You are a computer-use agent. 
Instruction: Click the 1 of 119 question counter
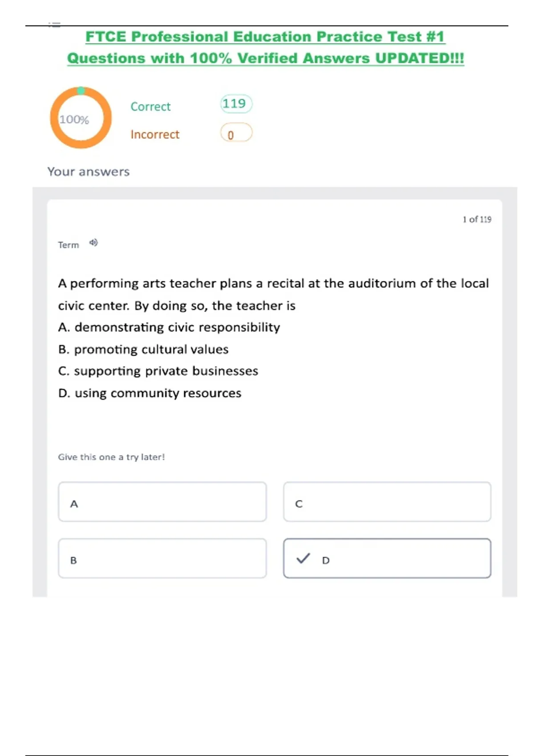tap(477, 219)
